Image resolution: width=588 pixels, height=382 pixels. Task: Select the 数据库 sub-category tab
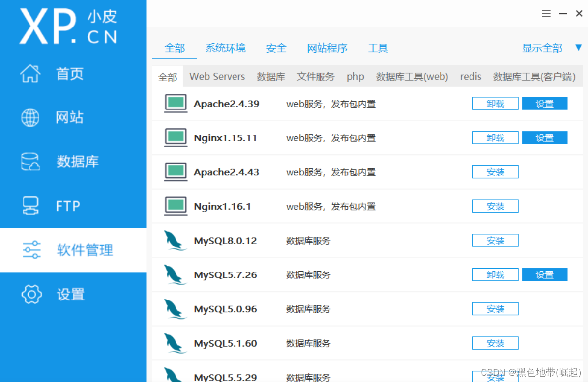tap(271, 77)
